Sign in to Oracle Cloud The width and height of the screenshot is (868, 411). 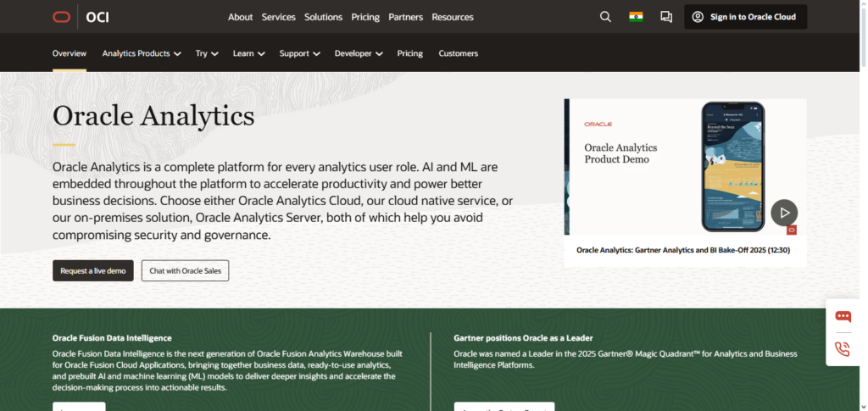coord(746,17)
